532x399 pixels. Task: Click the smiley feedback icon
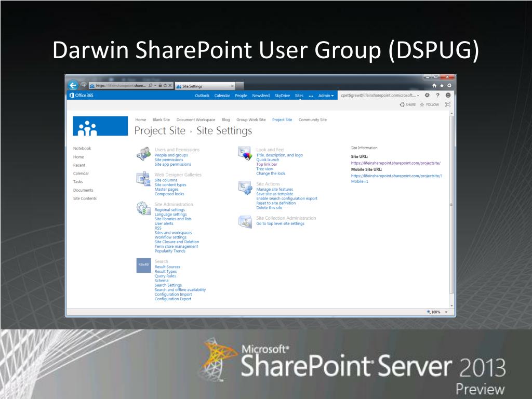point(448,96)
